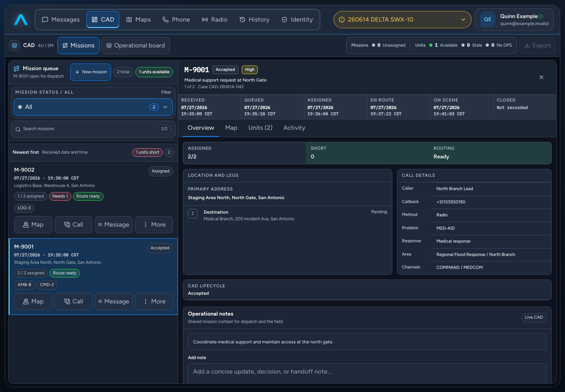Select mission M-9002 card title
This screenshot has height=392, width=565.
tap(24, 170)
